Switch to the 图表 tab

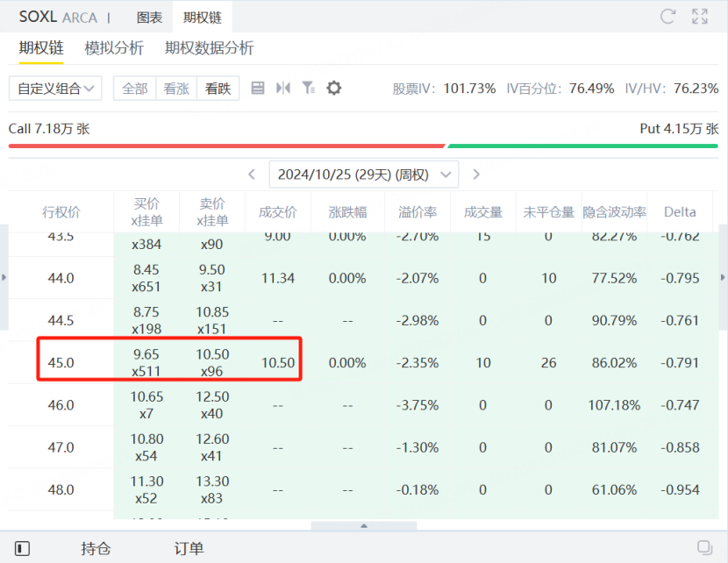(149, 18)
